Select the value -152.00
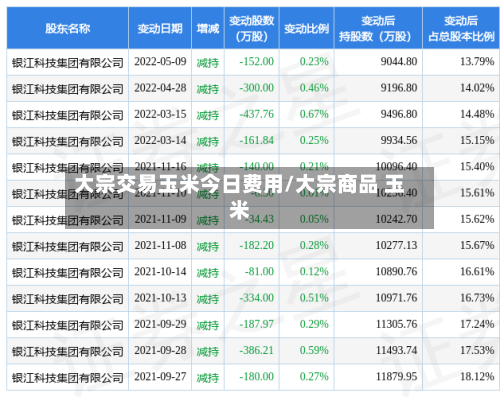This screenshot has width=500, height=397. click(256, 62)
